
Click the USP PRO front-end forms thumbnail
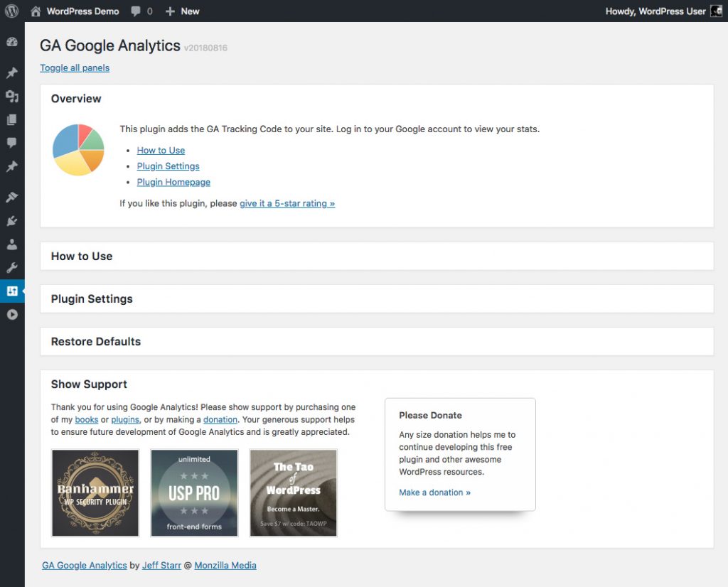pyautogui.click(x=194, y=492)
